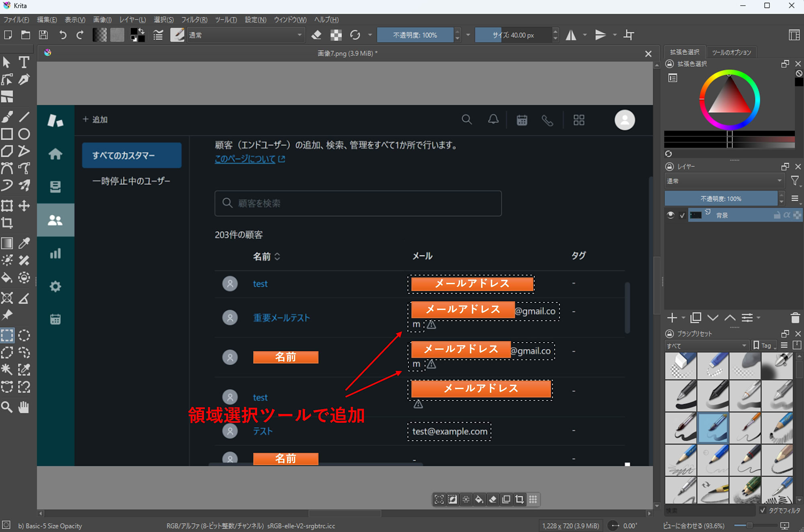Image resolution: width=804 pixels, height=532 pixels.
Task: Open the すべて brush preset filter dropdown
Action: tap(706, 345)
